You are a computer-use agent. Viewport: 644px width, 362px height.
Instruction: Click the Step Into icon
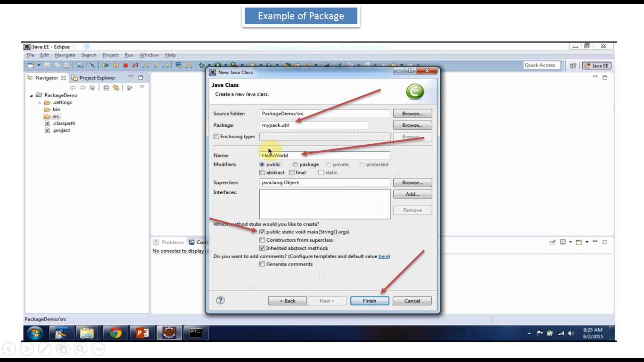(x=145, y=66)
